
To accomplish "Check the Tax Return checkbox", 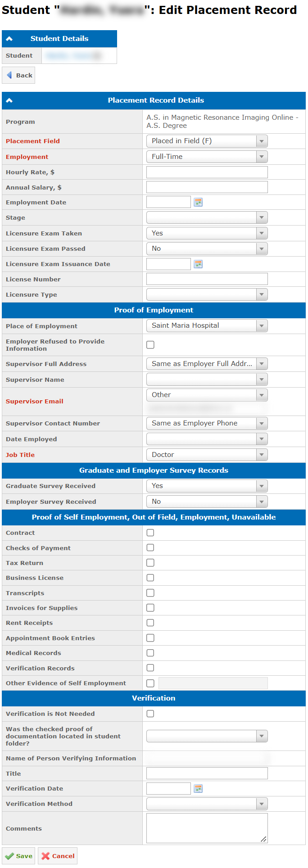I will [x=150, y=563].
